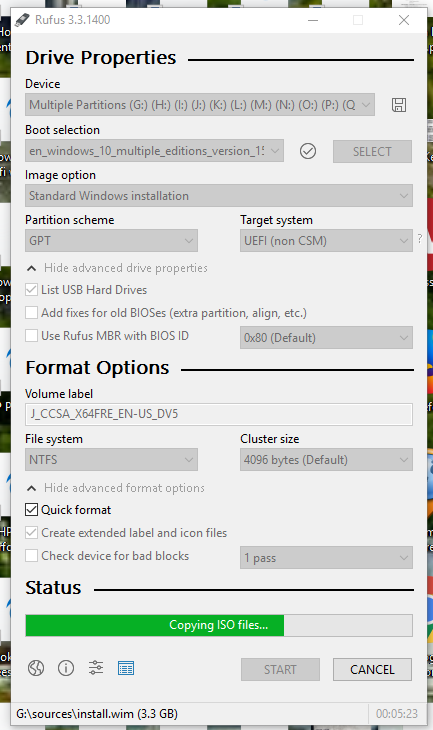Collapse Hide advanced drive properties

tap(117, 268)
